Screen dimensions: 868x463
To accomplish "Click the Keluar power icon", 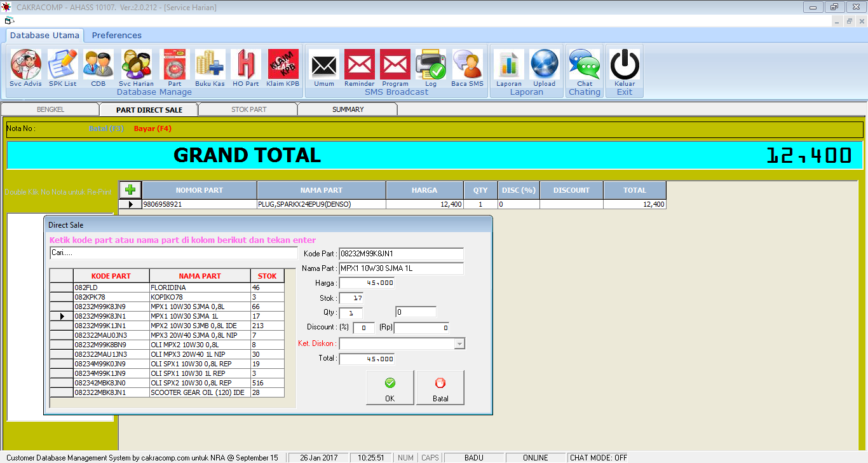I will (x=624, y=66).
